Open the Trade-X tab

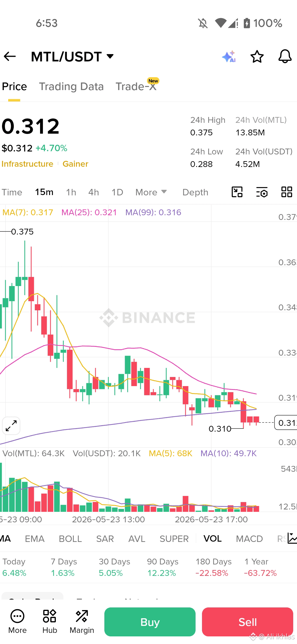(136, 87)
